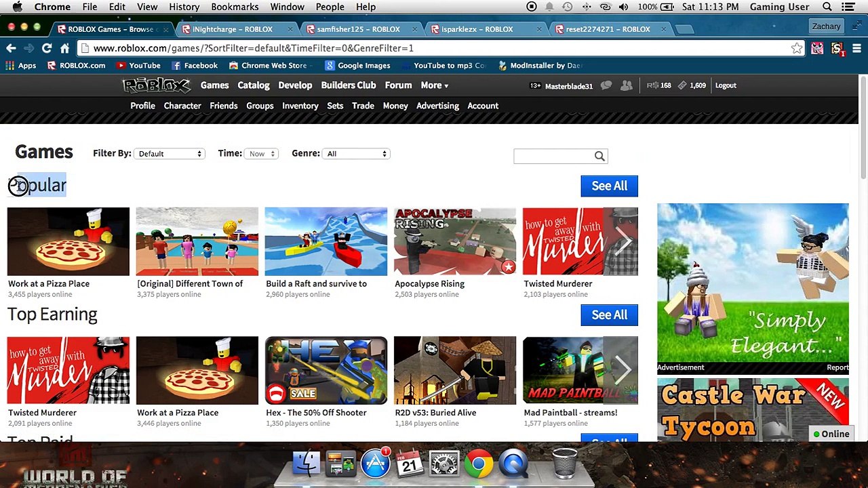This screenshot has height=488, width=868.
Task: Open the Genre dropdown set to All
Action: coord(357,154)
